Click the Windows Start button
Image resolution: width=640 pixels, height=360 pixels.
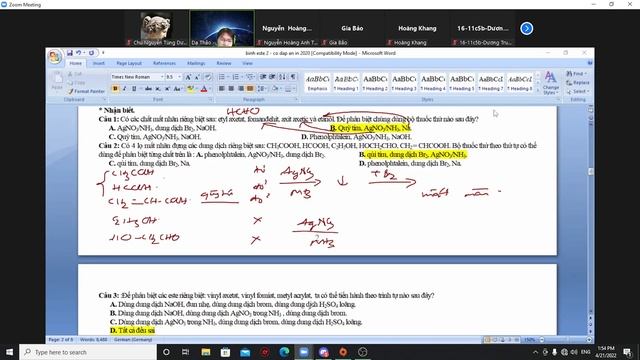point(9,352)
